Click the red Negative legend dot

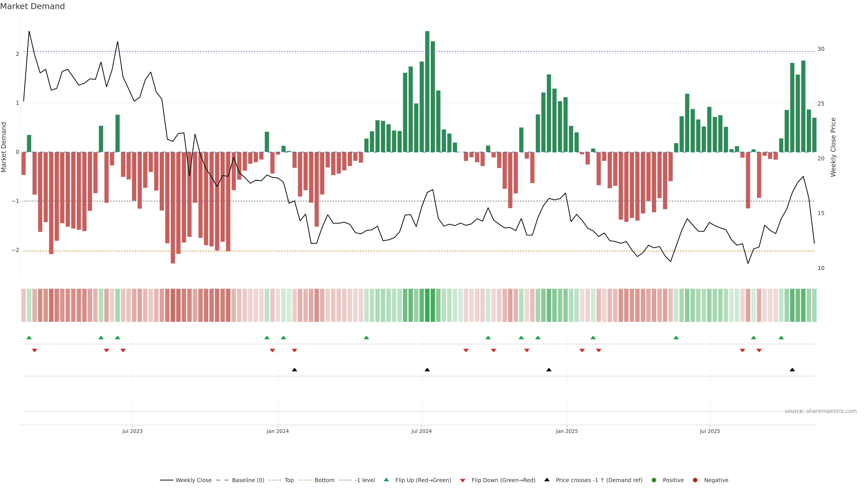click(695, 480)
